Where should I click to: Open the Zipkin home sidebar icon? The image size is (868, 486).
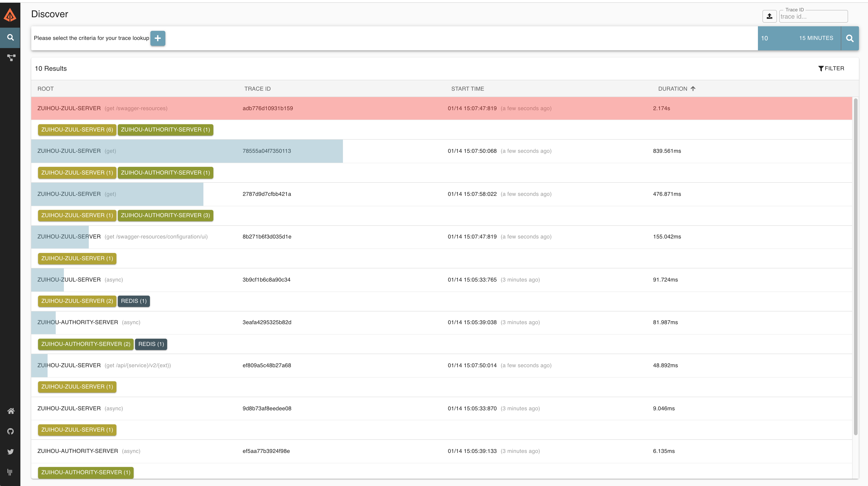(x=11, y=411)
